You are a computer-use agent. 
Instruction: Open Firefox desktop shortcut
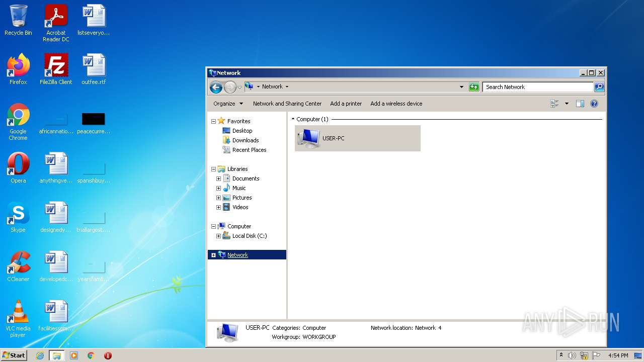(x=18, y=69)
